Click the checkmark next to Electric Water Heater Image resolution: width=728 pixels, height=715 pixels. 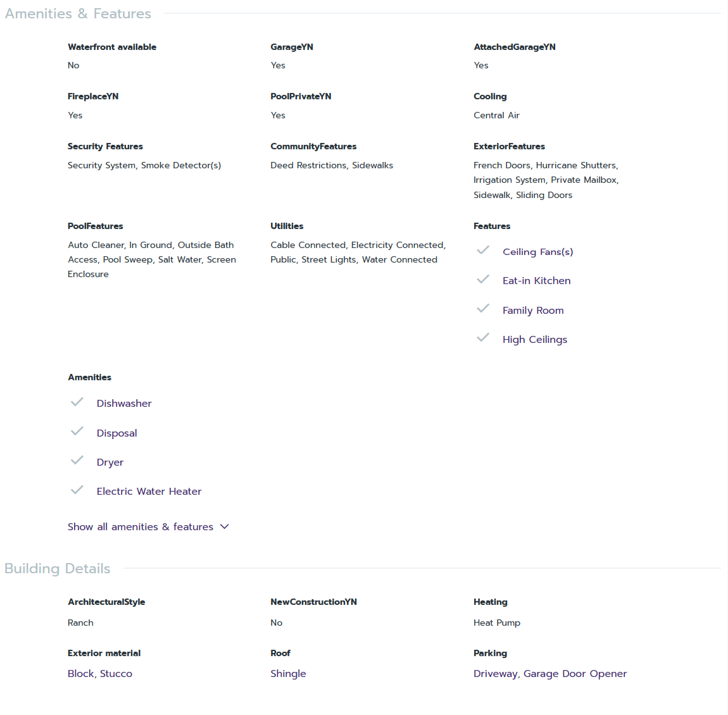coord(77,490)
